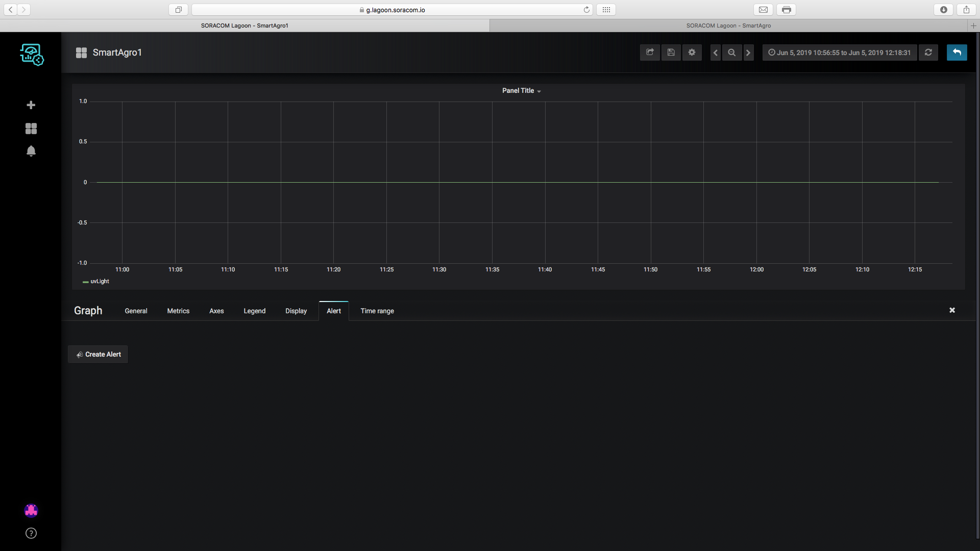Screen dimensions: 980x551
Task: Open dashboard settings gear icon
Action: [x=692, y=53]
